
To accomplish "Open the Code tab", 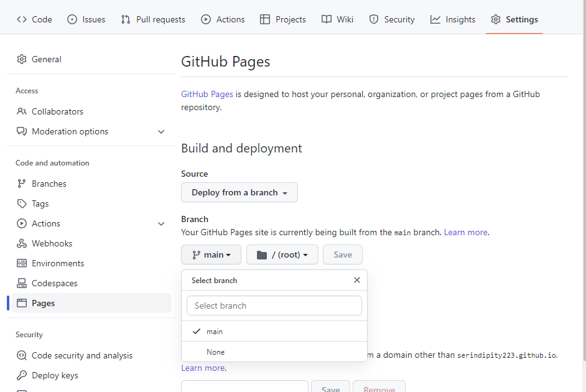I will (34, 19).
